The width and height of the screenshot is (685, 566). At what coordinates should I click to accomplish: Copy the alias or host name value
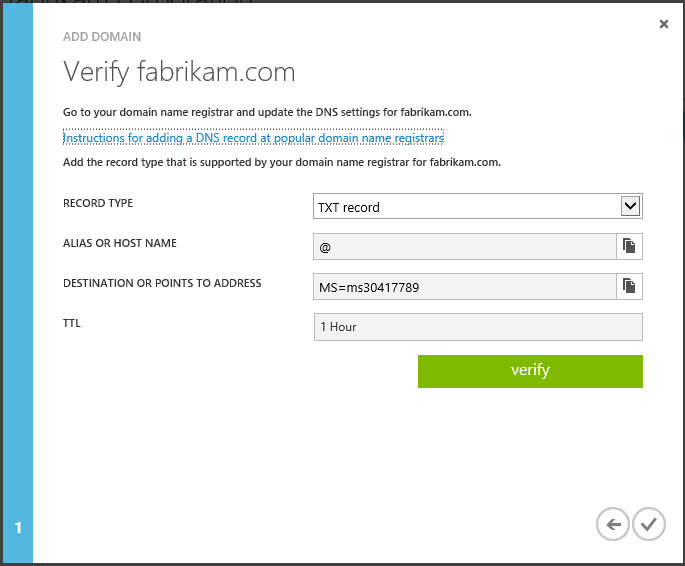click(x=629, y=246)
